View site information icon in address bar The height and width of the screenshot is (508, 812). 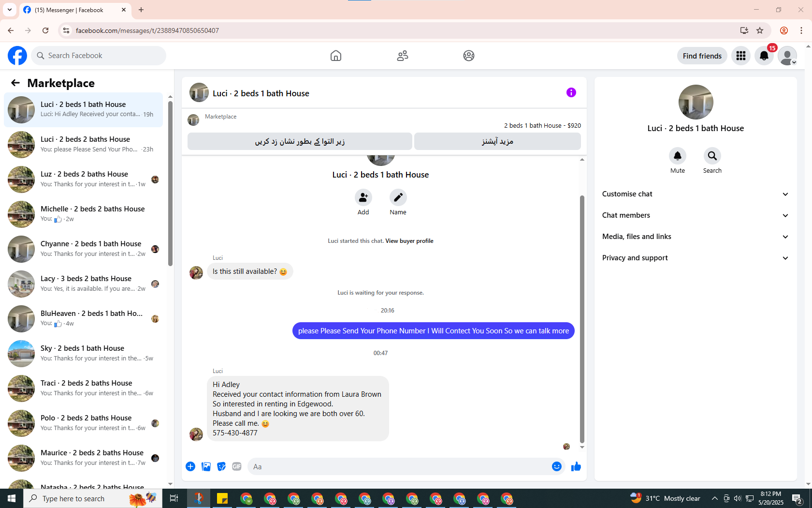[x=66, y=30]
